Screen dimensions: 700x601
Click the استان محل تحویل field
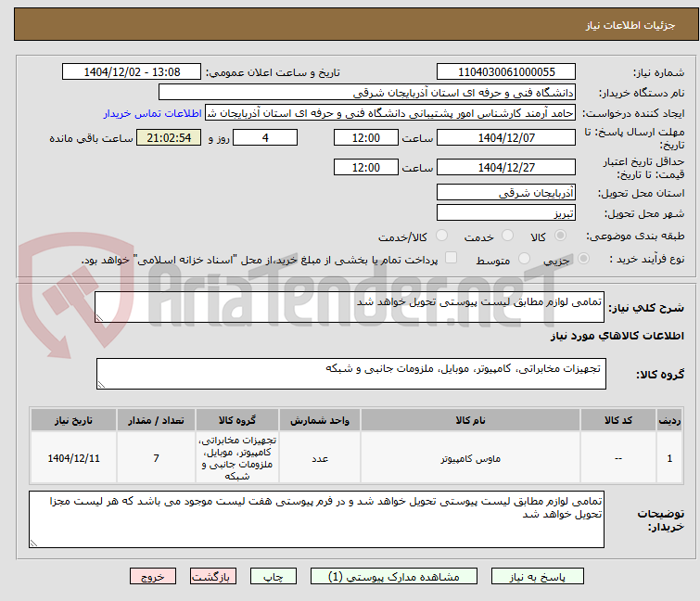pyautogui.click(x=506, y=192)
